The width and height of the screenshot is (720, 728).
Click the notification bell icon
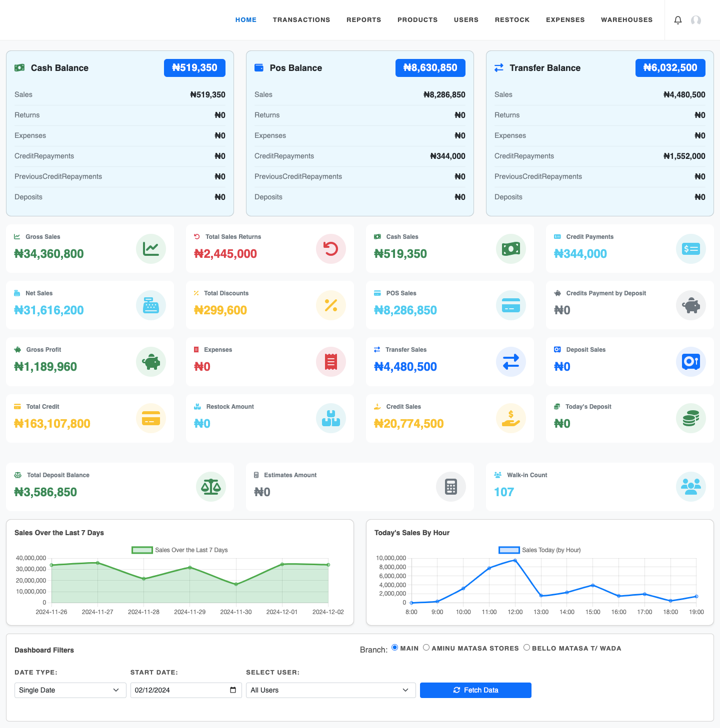(678, 20)
